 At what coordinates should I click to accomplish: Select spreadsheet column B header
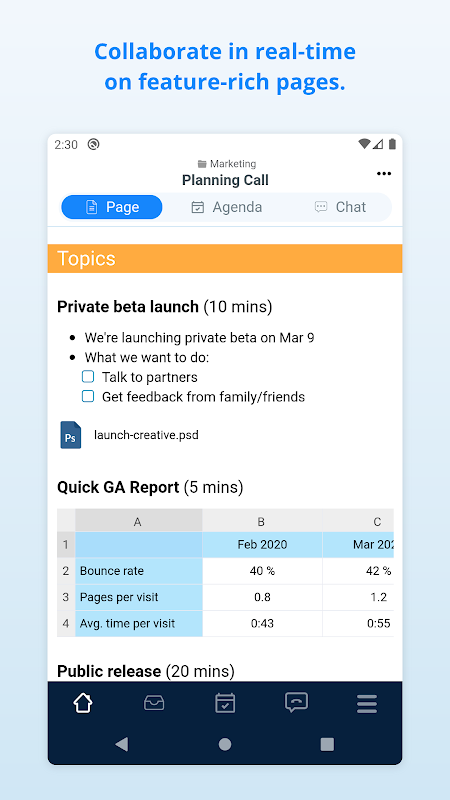point(262,520)
